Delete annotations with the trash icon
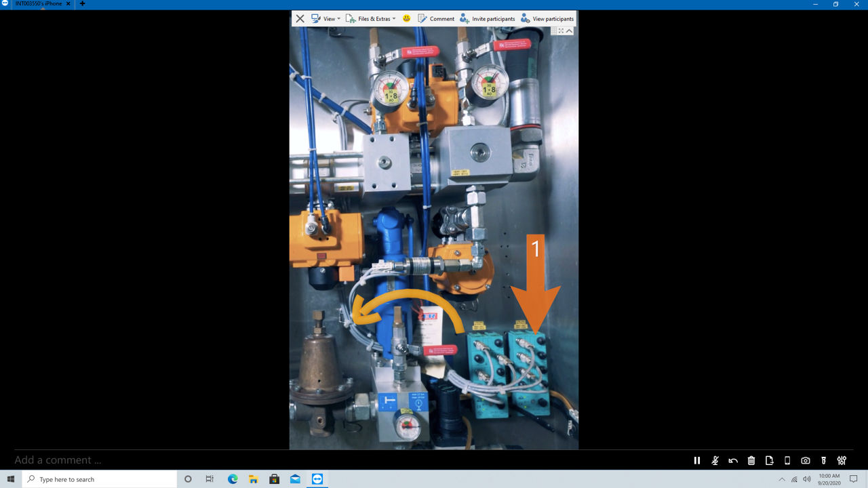 [x=751, y=461]
